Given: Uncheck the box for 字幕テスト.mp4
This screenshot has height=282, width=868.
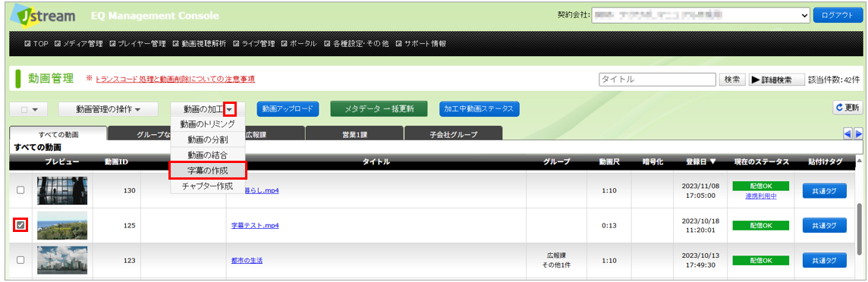Looking at the screenshot, I should click(20, 225).
